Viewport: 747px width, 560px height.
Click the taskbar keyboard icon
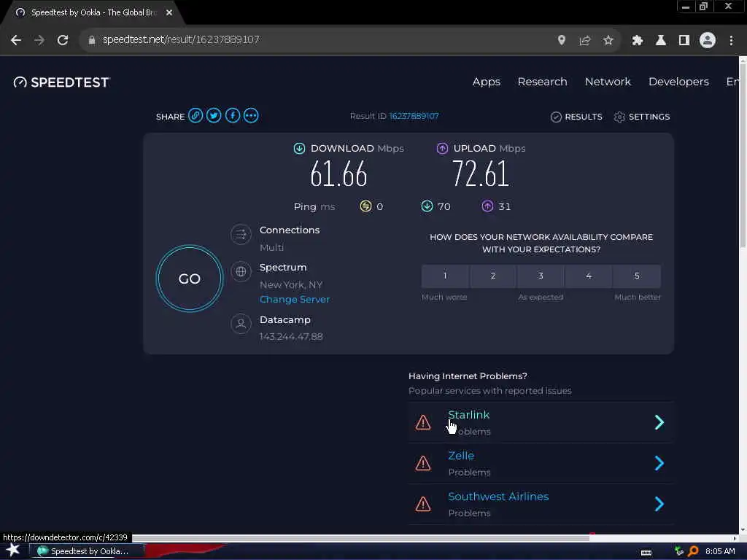tap(646, 553)
